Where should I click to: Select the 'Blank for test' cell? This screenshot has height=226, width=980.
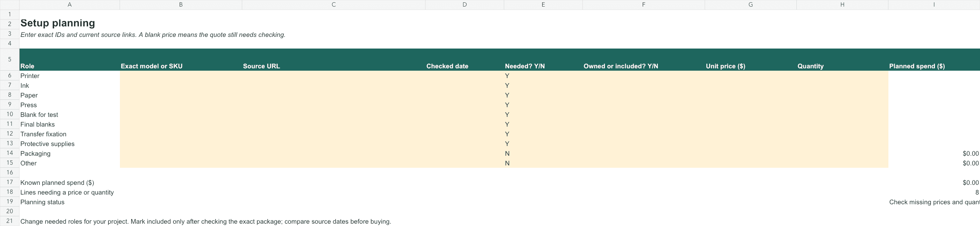click(69, 115)
